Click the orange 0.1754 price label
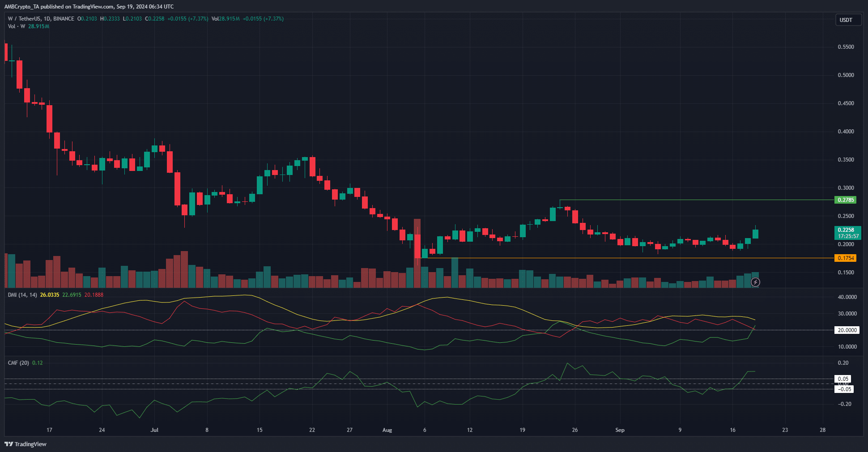This screenshot has width=868, height=452. coord(846,258)
